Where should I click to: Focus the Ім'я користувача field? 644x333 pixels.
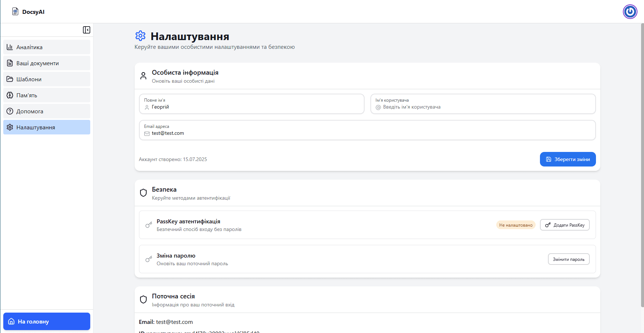click(x=486, y=107)
